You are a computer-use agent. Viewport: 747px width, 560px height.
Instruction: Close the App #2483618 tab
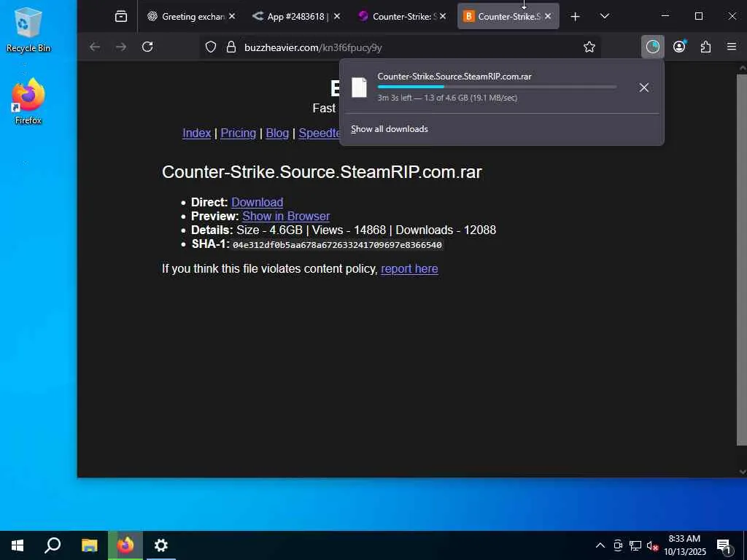pos(337,16)
